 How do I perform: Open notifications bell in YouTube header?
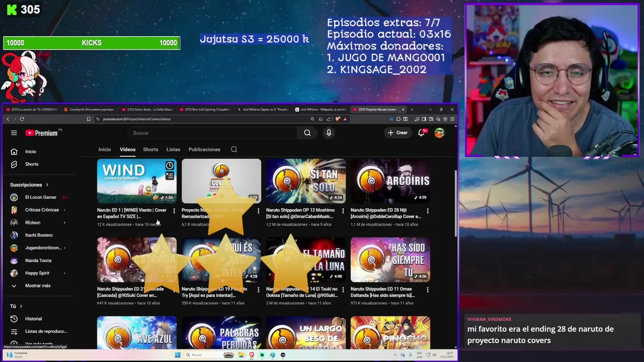(422, 133)
